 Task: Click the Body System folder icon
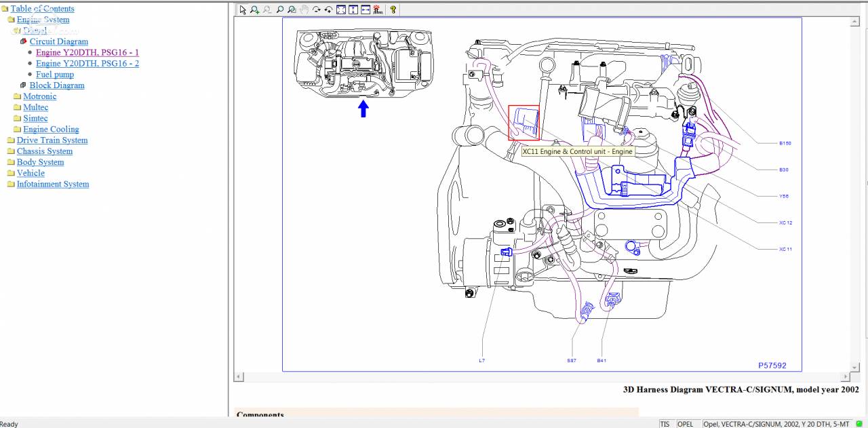pyautogui.click(x=12, y=162)
